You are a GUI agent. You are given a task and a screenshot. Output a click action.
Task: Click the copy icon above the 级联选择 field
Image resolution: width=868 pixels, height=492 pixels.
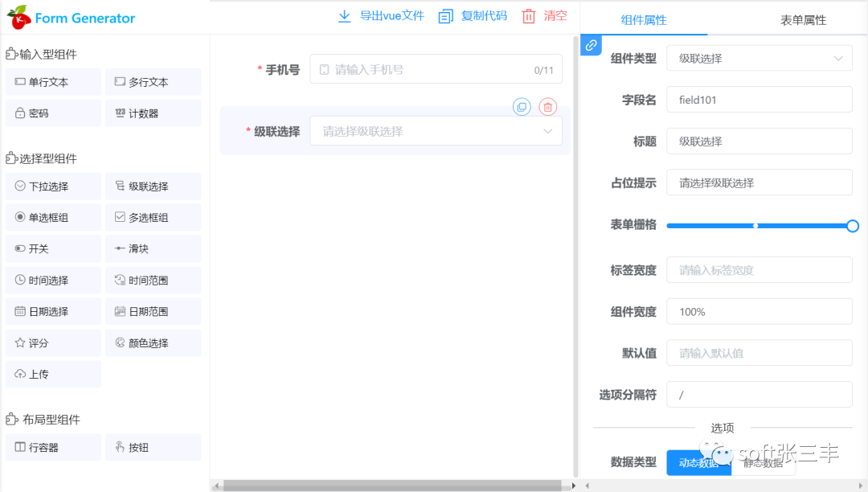(x=522, y=107)
